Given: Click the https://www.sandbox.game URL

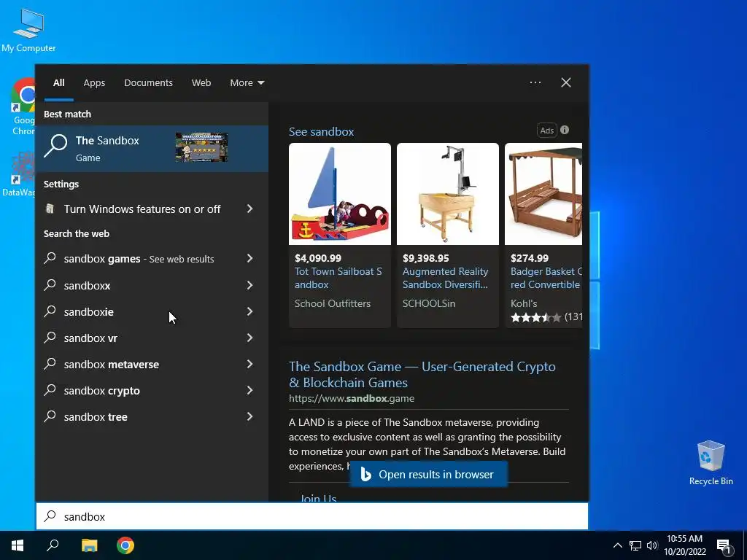Looking at the screenshot, I should coord(352,398).
